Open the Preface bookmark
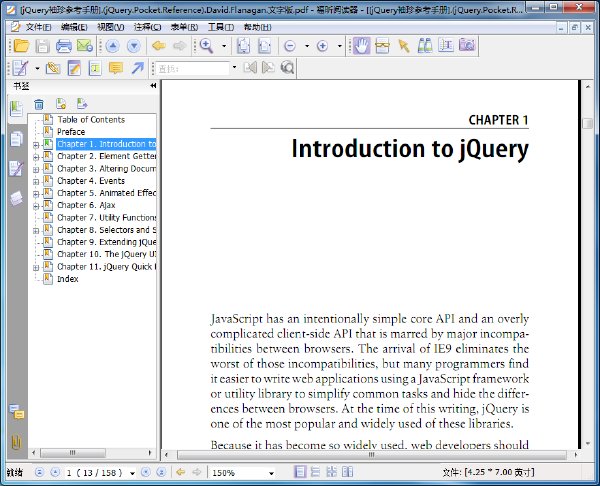The height and width of the screenshot is (486, 600). click(71, 132)
